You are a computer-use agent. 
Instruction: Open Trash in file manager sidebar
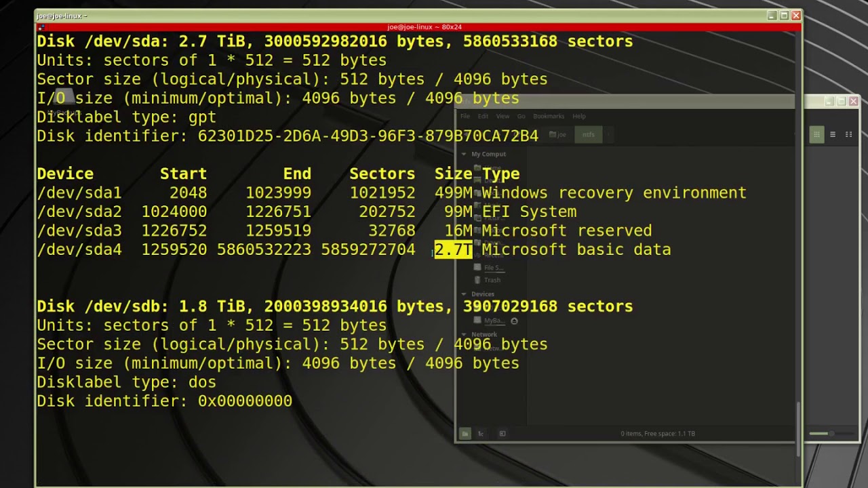tap(488, 280)
